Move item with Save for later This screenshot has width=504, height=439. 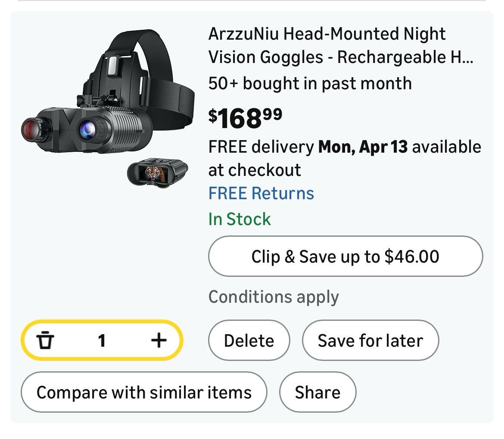370,341
